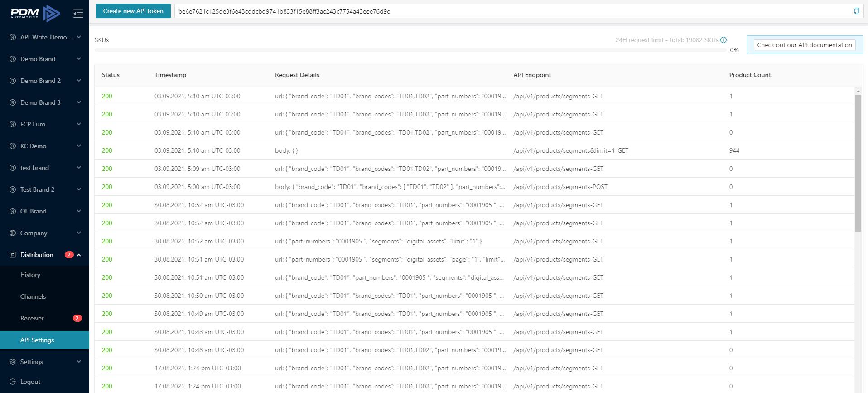This screenshot has width=868, height=393.
Task: Click 200 status of 5:00 am row
Action: tap(107, 187)
